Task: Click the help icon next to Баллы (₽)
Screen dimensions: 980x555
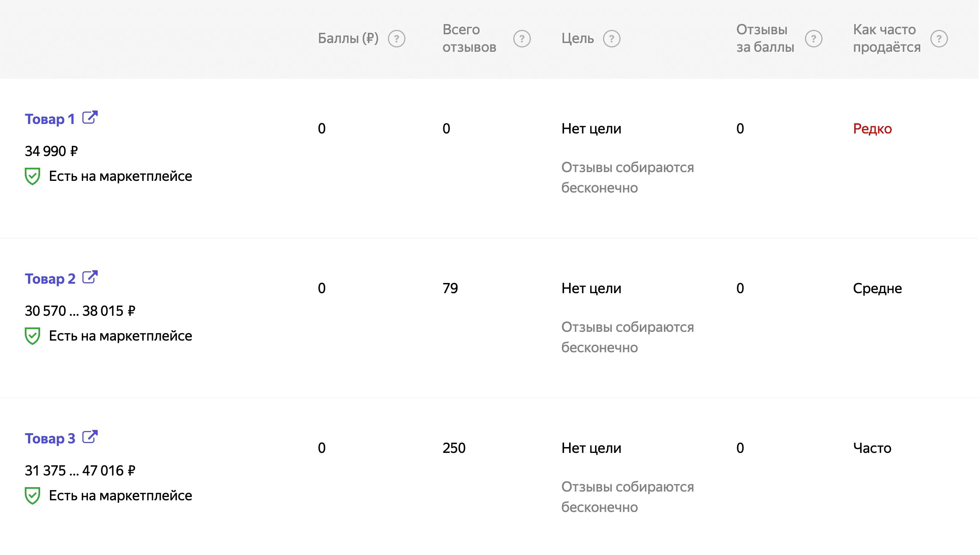Action: coord(396,39)
